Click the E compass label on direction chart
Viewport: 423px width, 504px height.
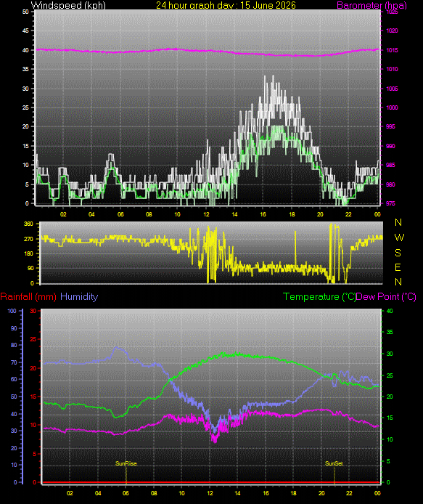click(x=398, y=267)
